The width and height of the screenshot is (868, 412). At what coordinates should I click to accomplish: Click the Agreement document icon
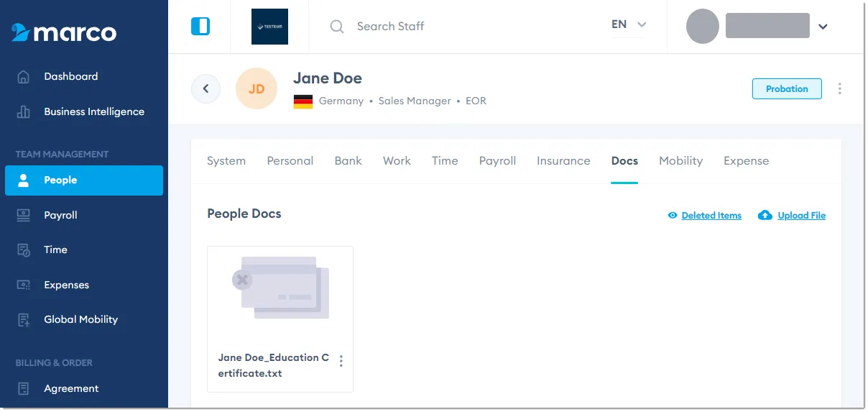pos(24,388)
